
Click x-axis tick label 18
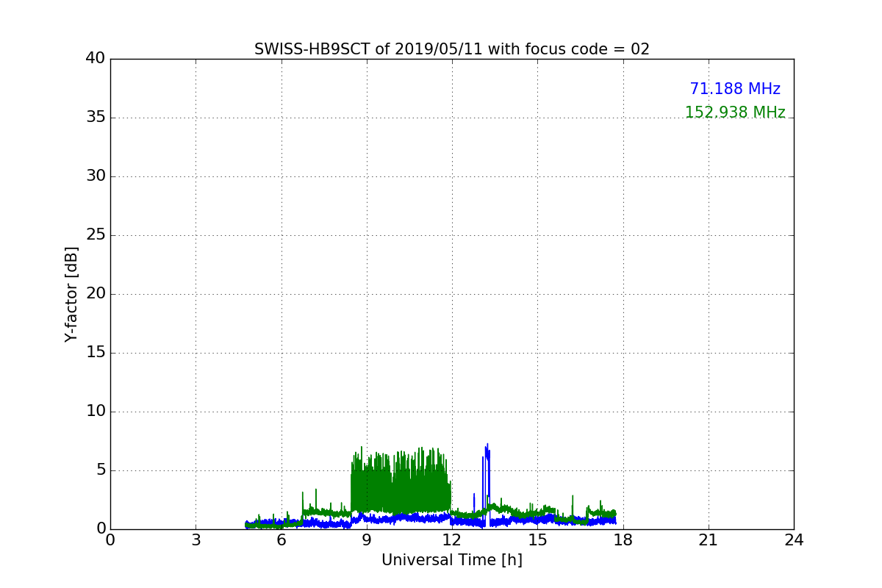(x=623, y=539)
